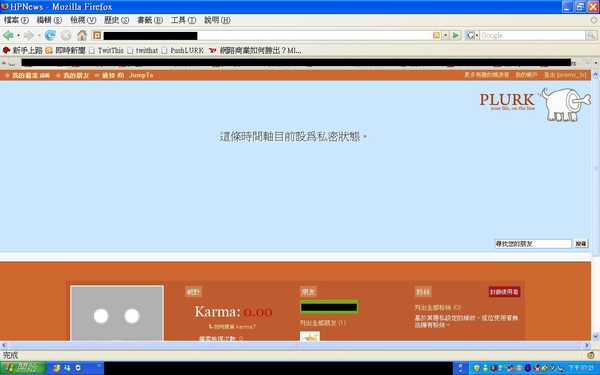This screenshot has height=375, width=600.
Task: Open the 說明 (H) menu
Action: click(x=217, y=20)
